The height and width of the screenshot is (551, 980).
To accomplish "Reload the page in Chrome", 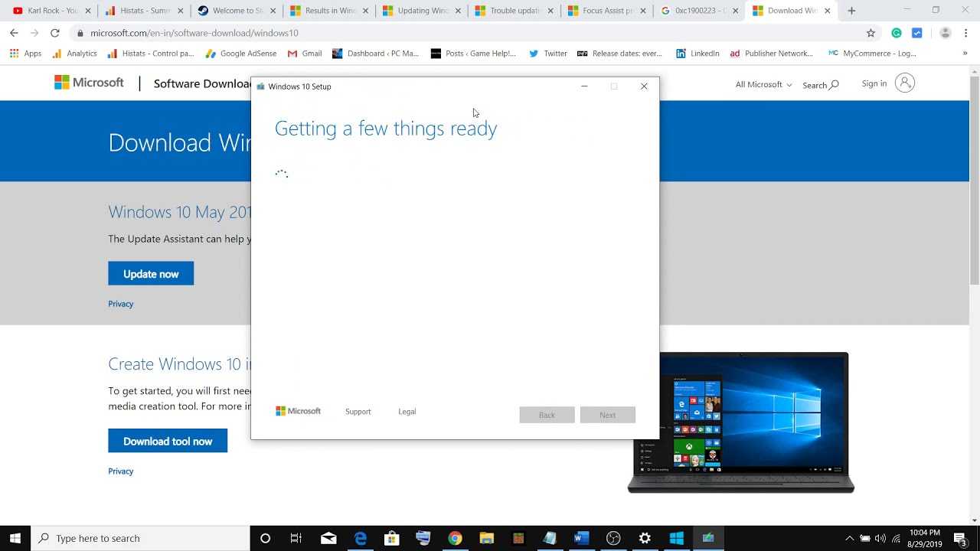I will pyautogui.click(x=54, y=33).
